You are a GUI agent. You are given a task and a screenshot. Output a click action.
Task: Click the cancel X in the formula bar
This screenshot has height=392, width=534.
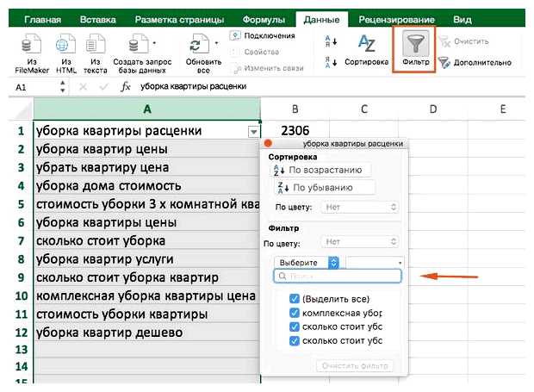pyautogui.click(x=83, y=87)
